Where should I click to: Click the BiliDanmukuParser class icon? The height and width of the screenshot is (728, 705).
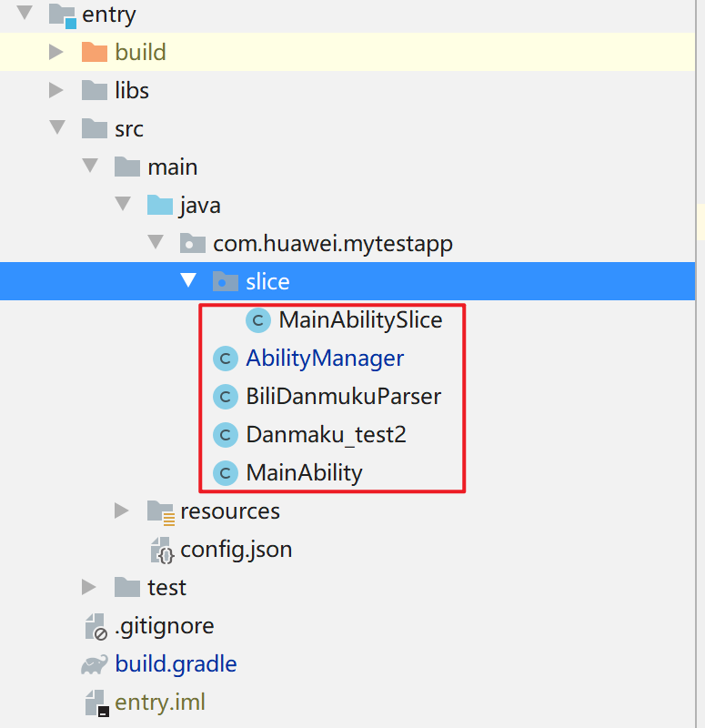(224, 397)
